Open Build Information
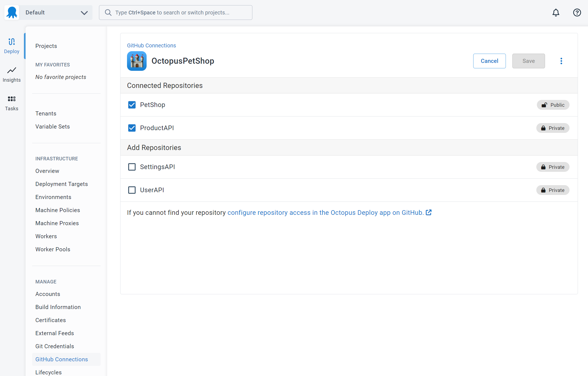588x376 pixels. [x=58, y=307]
